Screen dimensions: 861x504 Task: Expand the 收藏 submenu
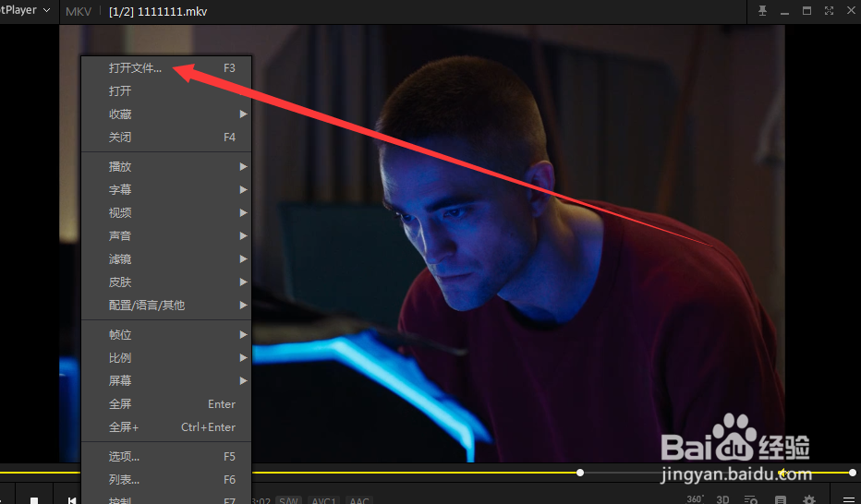166,114
